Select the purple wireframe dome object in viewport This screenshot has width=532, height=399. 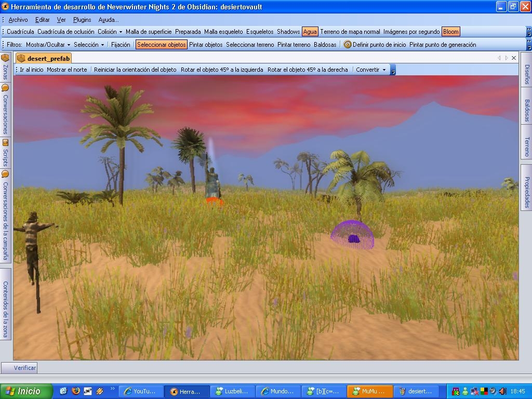pyautogui.click(x=352, y=235)
